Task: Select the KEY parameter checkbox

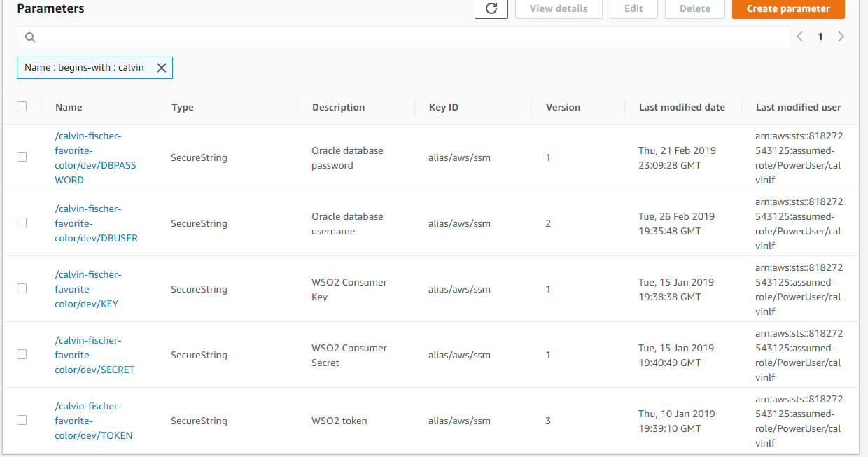Action: tap(22, 288)
